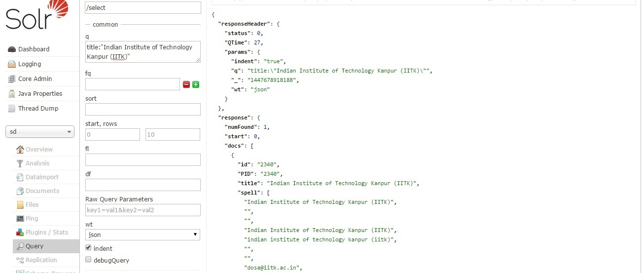
Task: Open the Replication link
Action: (x=41, y=260)
